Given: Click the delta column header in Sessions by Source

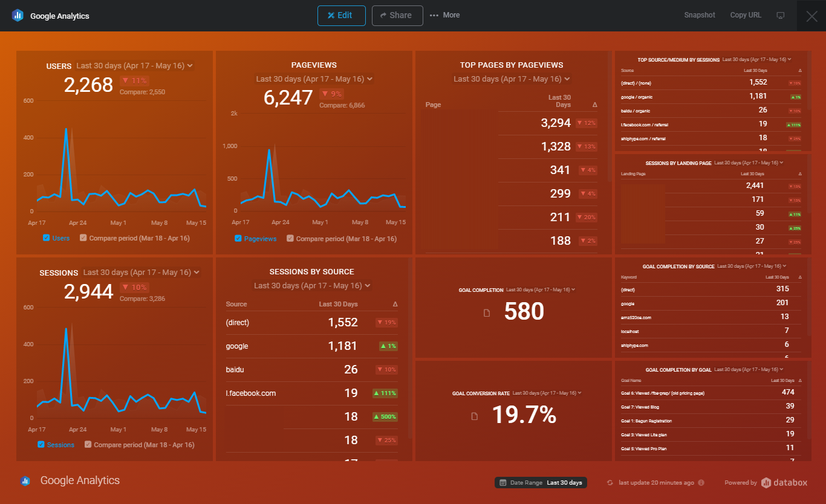Looking at the screenshot, I should pos(395,304).
